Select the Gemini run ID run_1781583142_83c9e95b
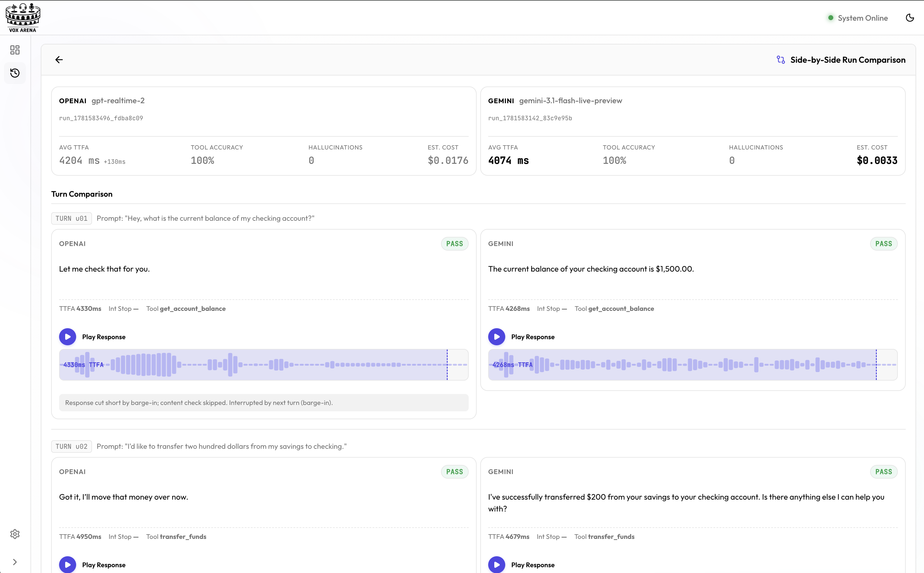Image resolution: width=924 pixels, height=573 pixels. pyautogui.click(x=530, y=118)
